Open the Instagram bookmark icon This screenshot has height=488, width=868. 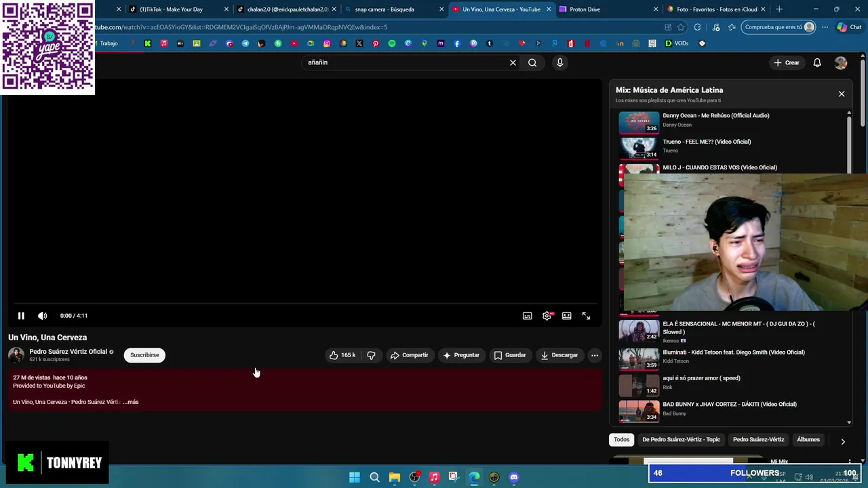click(x=327, y=43)
